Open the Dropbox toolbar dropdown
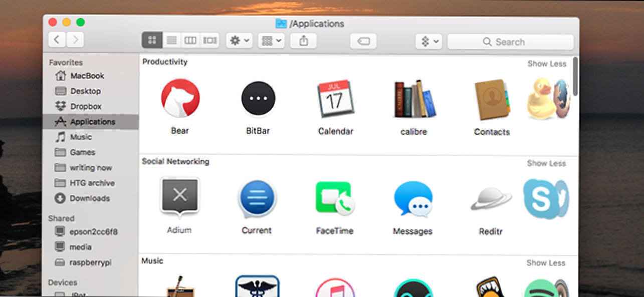Image resolution: width=644 pixels, height=297 pixels. 428,42
